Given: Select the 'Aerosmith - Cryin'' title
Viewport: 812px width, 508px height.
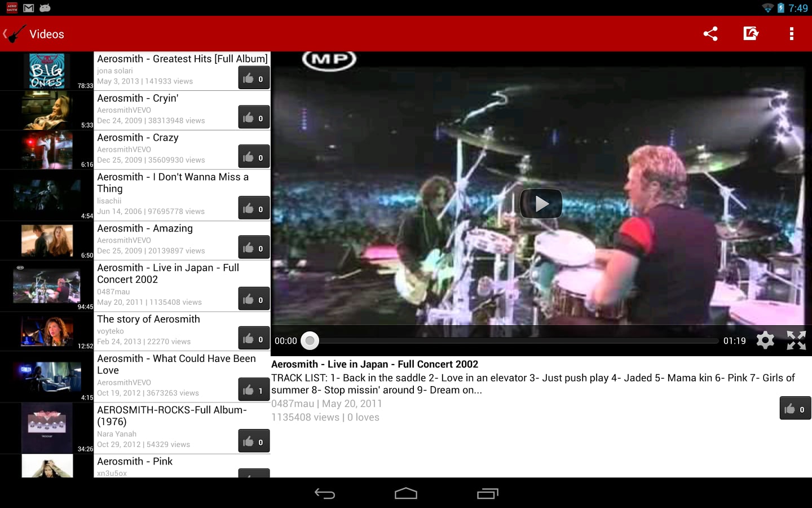Looking at the screenshot, I should [x=138, y=98].
